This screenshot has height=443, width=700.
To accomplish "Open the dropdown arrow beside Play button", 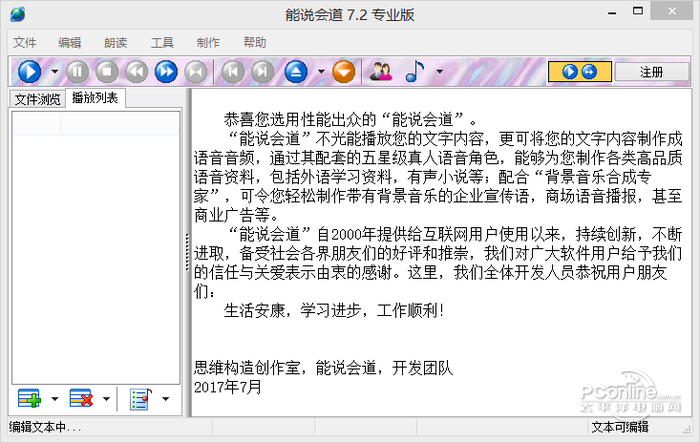I will [54, 71].
